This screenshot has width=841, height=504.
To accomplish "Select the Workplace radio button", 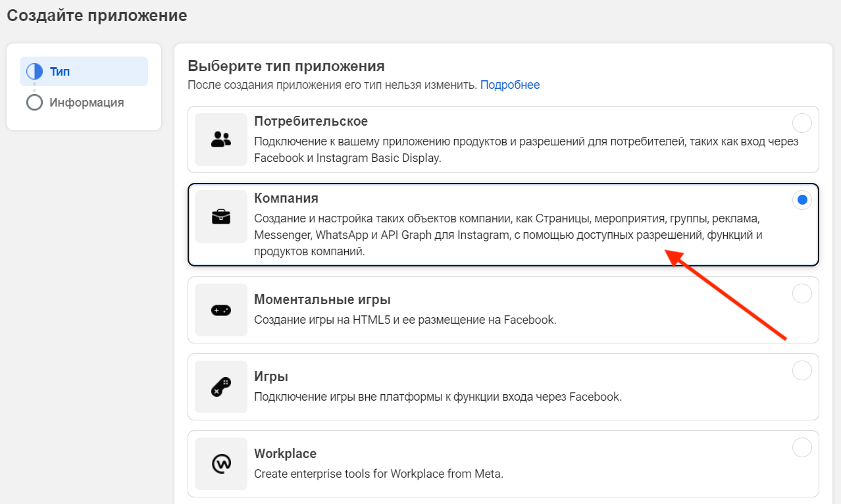I will click(x=802, y=447).
